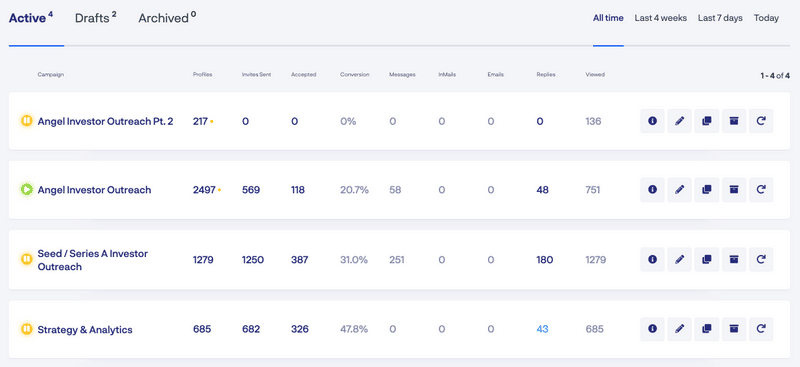The image size is (800, 367).
Task: Click the Replies column header
Action: pos(546,75)
